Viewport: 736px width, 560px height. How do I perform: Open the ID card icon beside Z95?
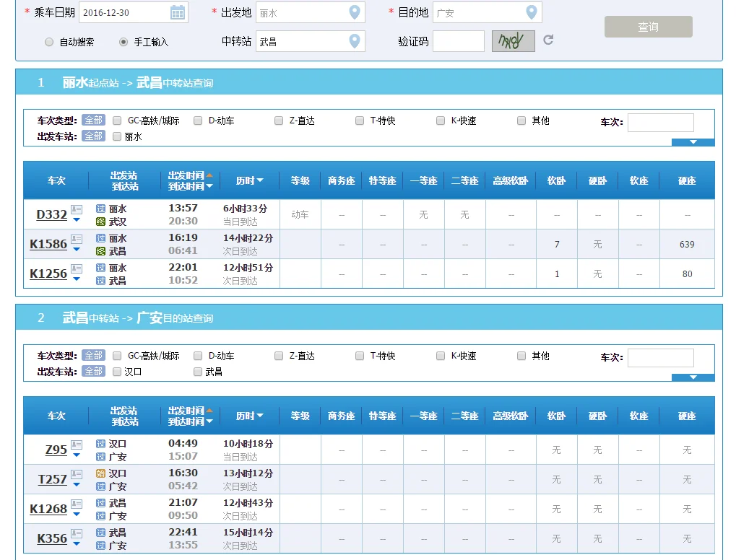click(x=77, y=445)
